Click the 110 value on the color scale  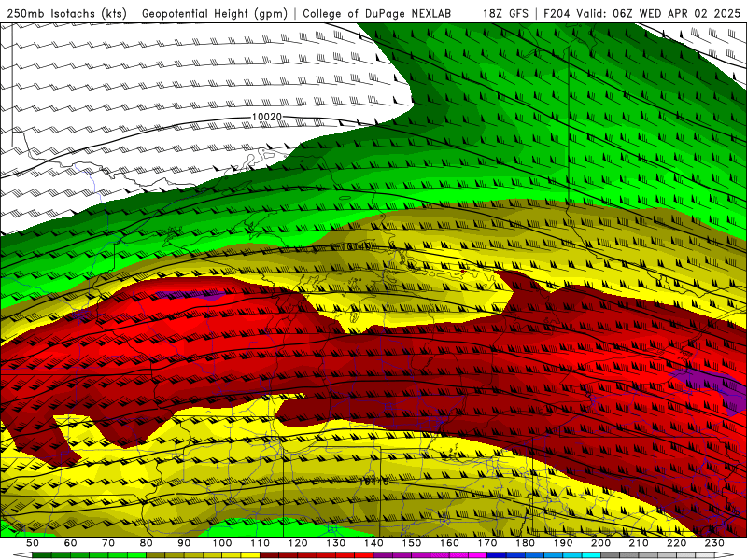coord(261,543)
